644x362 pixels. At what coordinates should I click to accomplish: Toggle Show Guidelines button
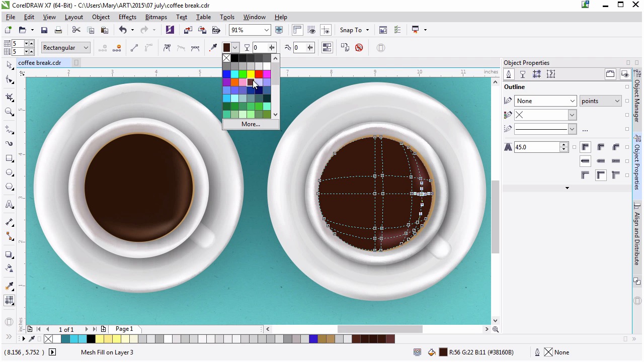tap(326, 30)
